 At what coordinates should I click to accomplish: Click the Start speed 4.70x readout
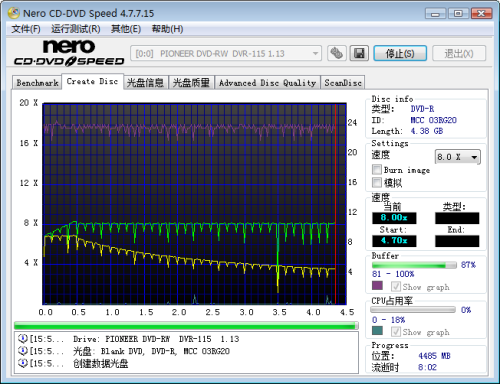click(x=394, y=241)
